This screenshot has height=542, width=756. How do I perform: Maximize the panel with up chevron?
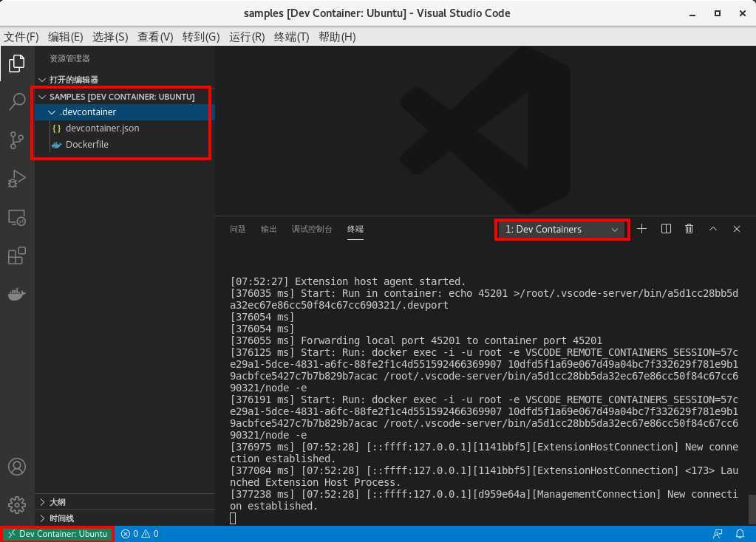coord(713,229)
